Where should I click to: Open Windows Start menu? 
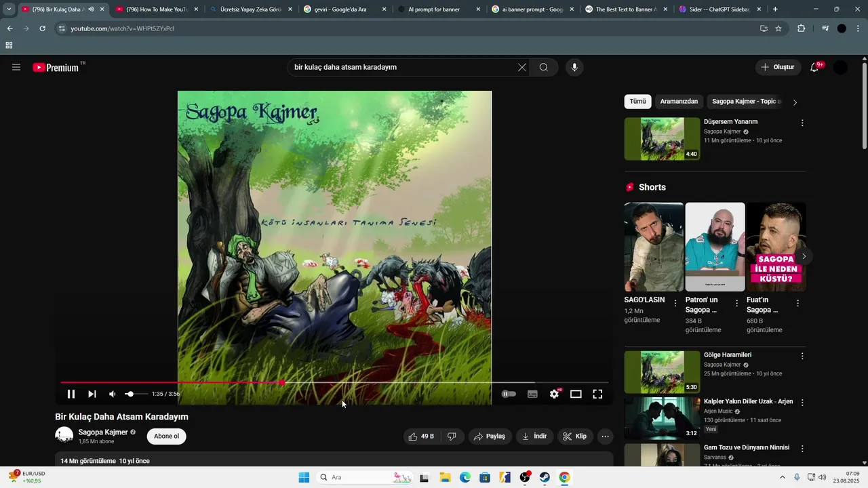tap(304, 477)
